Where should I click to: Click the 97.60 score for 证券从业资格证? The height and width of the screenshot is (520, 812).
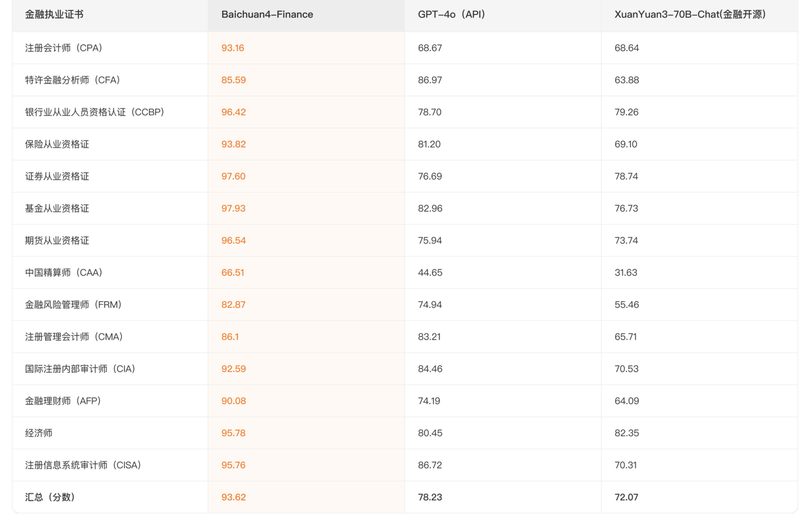pyautogui.click(x=233, y=176)
